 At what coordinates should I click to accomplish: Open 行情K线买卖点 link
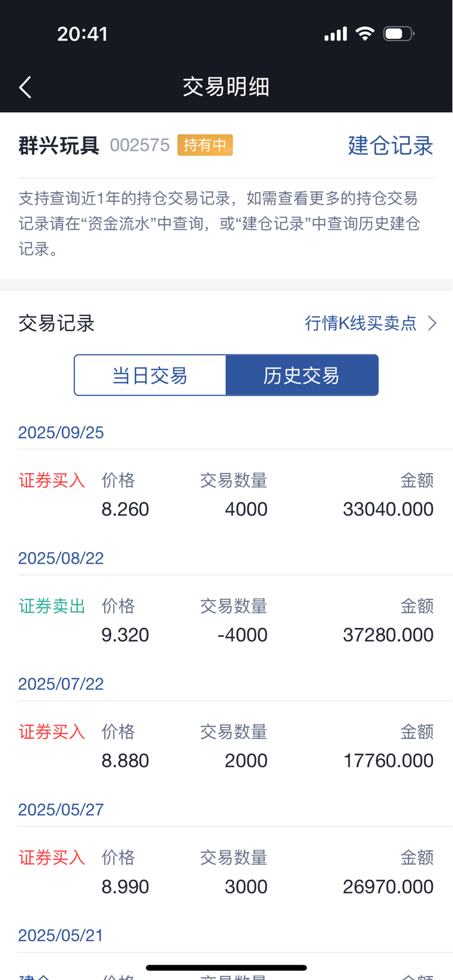tap(361, 323)
